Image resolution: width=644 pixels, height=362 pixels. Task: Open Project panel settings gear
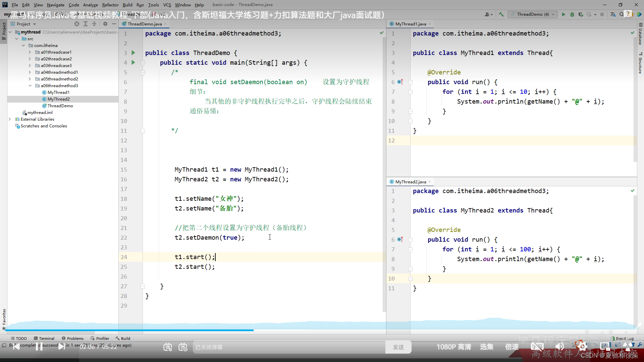click(105, 24)
